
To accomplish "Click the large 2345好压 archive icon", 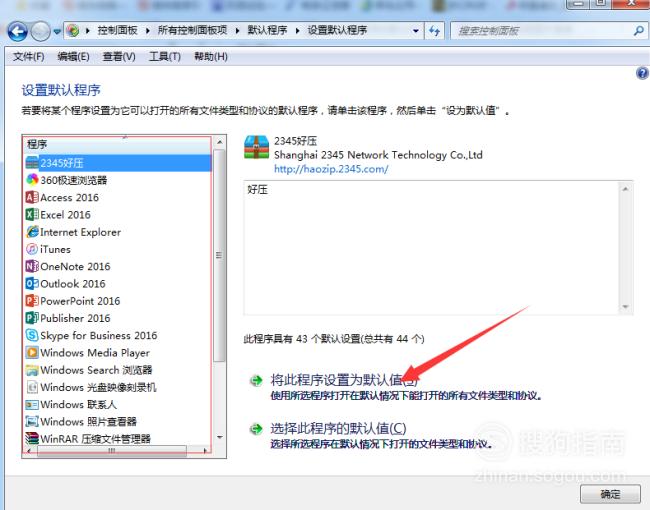I will (x=257, y=147).
